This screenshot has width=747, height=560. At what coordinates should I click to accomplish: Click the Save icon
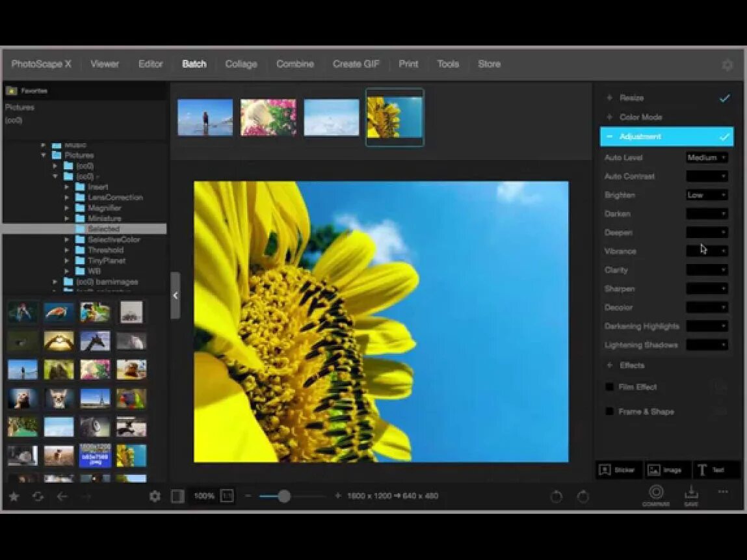(x=691, y=496)
